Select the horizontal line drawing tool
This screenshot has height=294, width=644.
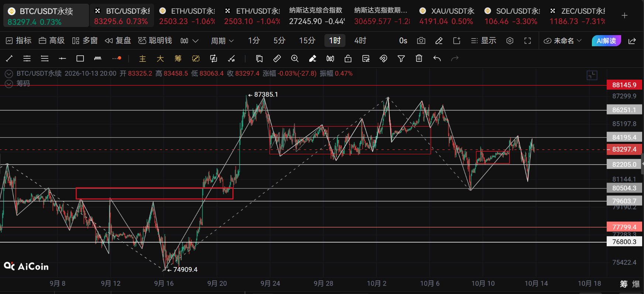[62, 58]
